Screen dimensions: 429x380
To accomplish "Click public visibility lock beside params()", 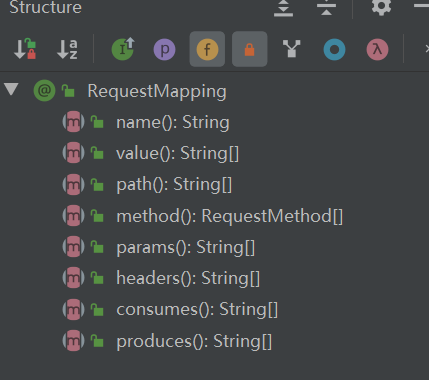I will click(97, 247).
